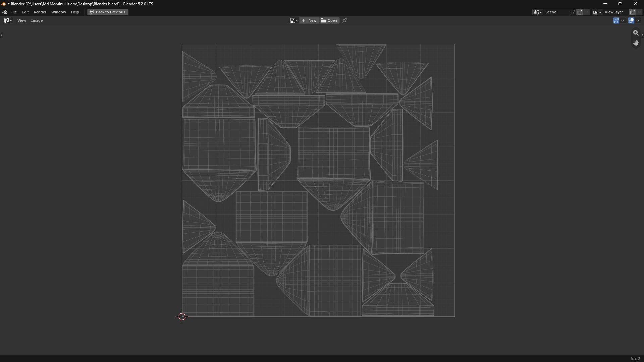Viewport: 644px width, 362px height.
Task: Click Open to load an image
Action: pyautogui.click(x=329, y=20)
